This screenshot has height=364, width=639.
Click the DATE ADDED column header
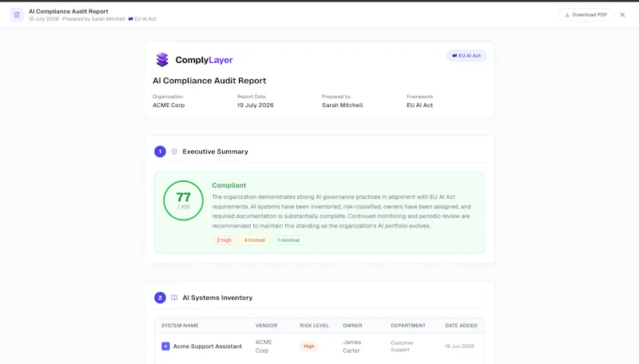pyautogui.click(x=461, y=326)
